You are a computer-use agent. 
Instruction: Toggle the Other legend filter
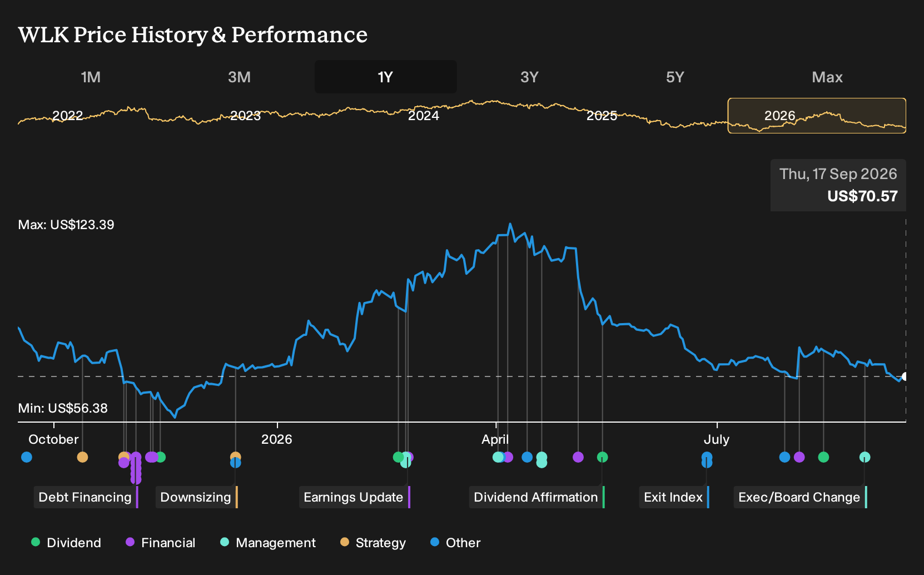[x=455, y=543]
